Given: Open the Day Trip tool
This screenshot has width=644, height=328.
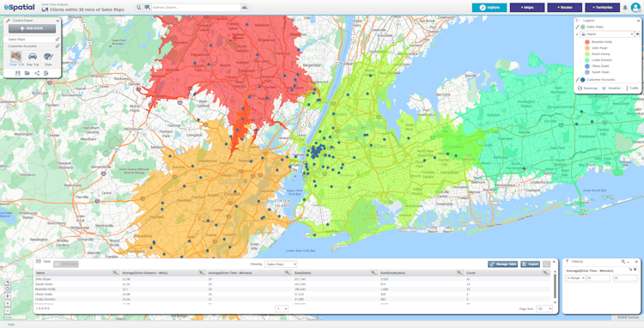Looking at the screenshot, I should click(33, 58).
